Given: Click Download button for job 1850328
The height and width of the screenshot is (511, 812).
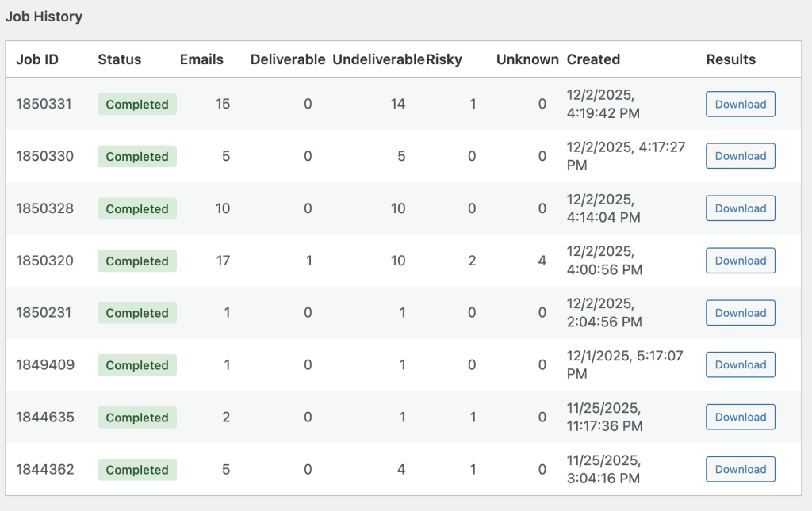Looking at the screenshot, I should (x=740, y=208).
